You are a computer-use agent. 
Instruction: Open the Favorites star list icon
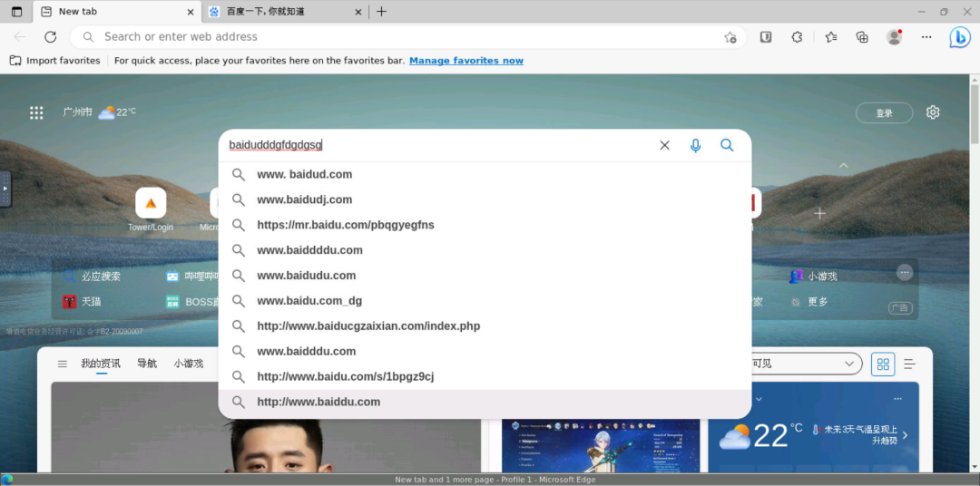coord(830,37)
